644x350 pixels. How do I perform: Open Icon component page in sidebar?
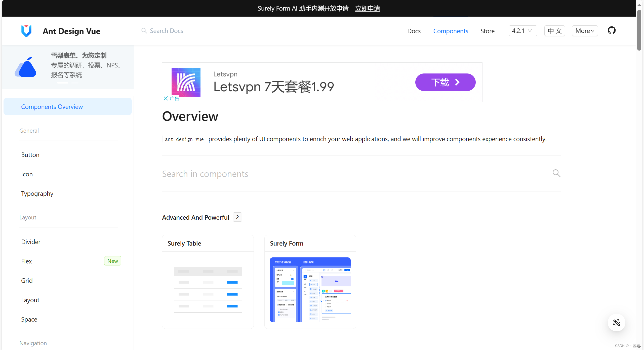coord(27,174)
